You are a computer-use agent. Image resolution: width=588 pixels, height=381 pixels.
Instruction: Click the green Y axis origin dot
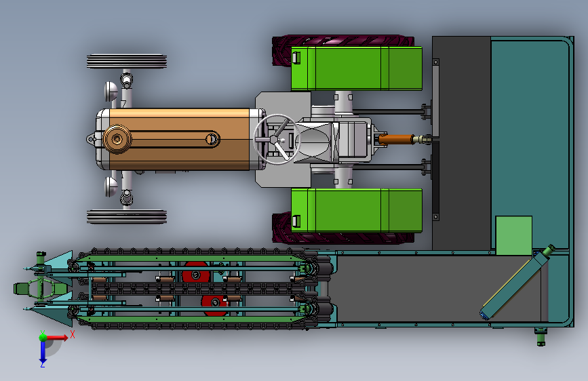(x=43, y=336)
